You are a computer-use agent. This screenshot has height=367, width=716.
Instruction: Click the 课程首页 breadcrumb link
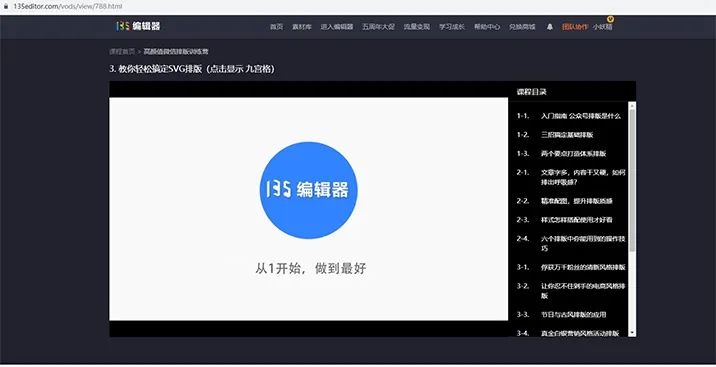click(122, 52)
